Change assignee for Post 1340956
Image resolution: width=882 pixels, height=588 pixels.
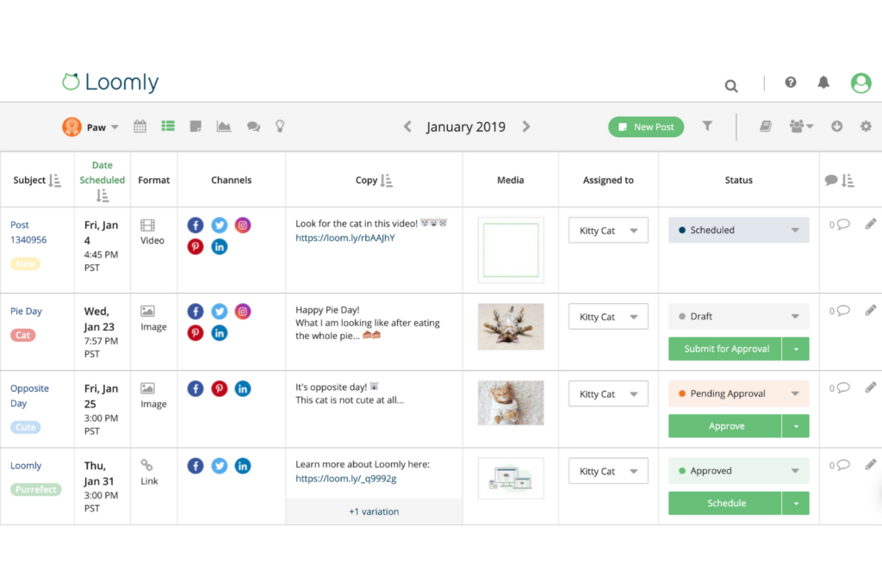click(x=608, y=231)
